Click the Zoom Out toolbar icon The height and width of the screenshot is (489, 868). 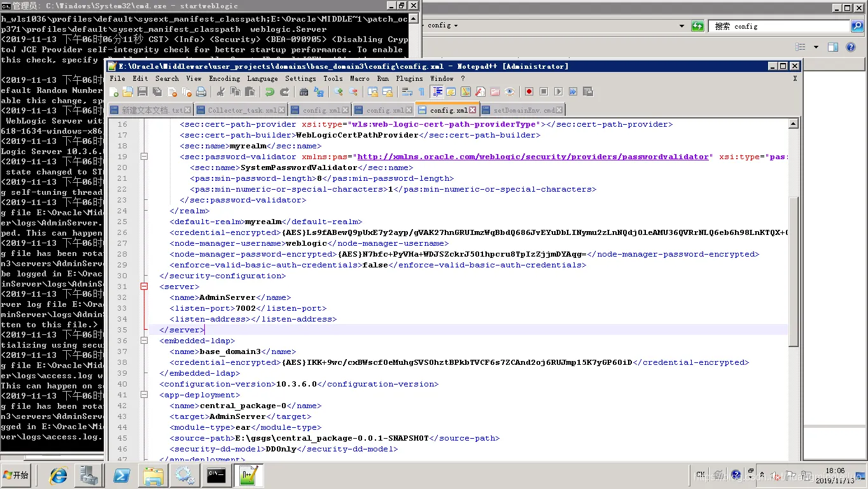point(353,92)
